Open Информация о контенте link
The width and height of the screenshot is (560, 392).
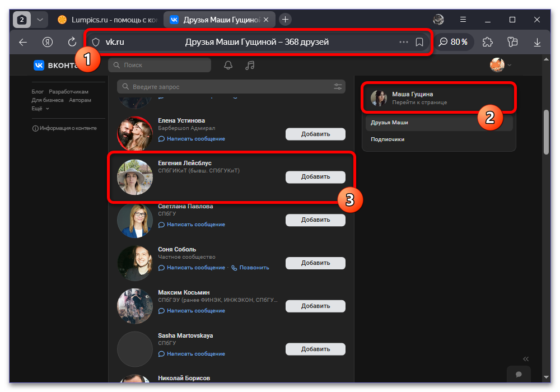[x=64, y=128]
